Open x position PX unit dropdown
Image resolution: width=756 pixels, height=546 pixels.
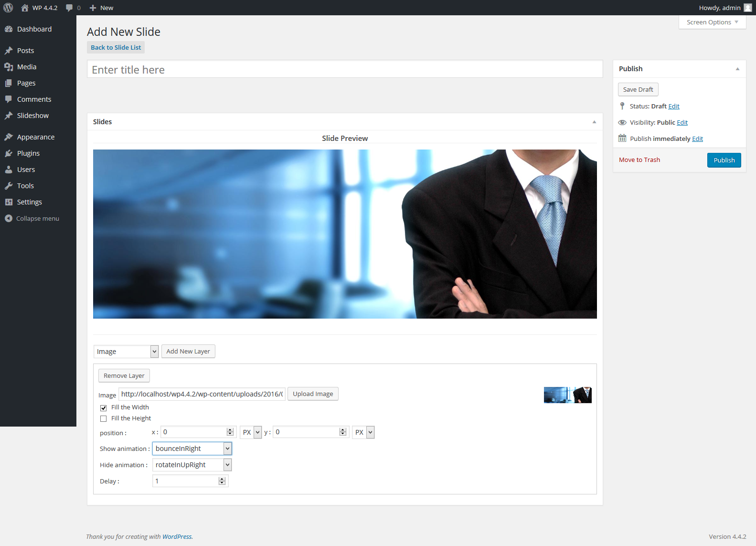251,432
